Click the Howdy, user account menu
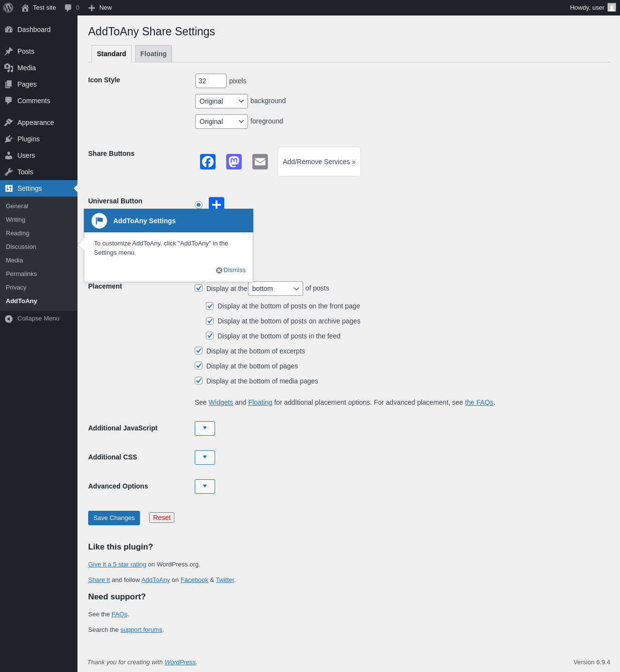 coord(592,8)
